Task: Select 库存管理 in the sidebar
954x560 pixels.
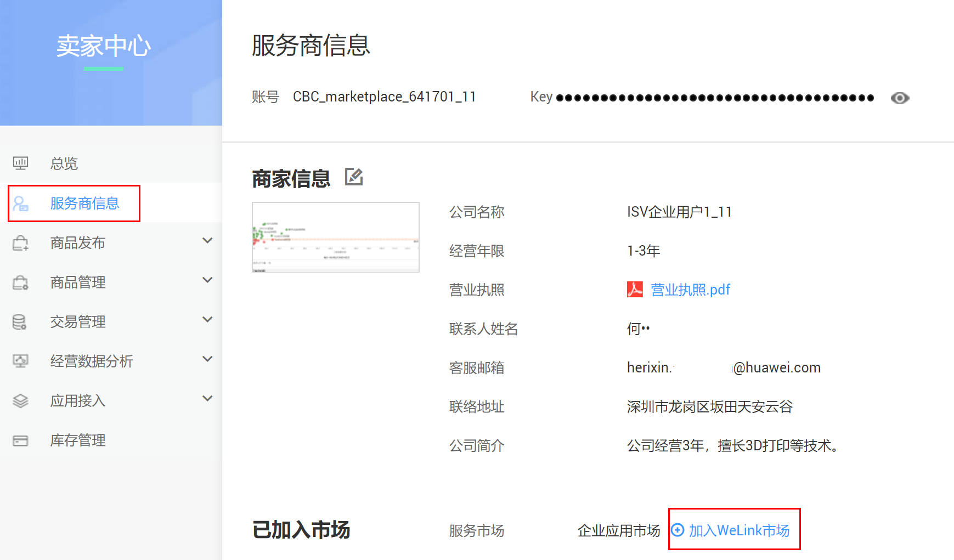Action: tap(78, 440)
